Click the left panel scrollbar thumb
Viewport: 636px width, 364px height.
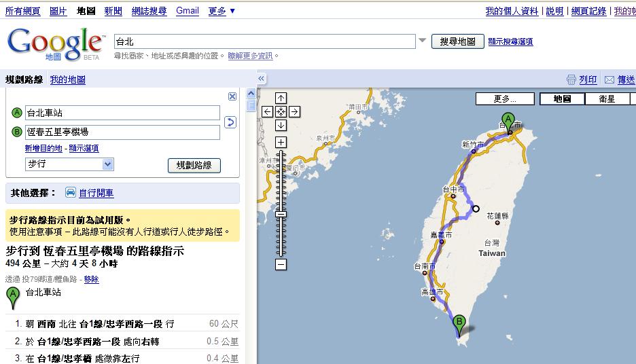click(251, 105)
